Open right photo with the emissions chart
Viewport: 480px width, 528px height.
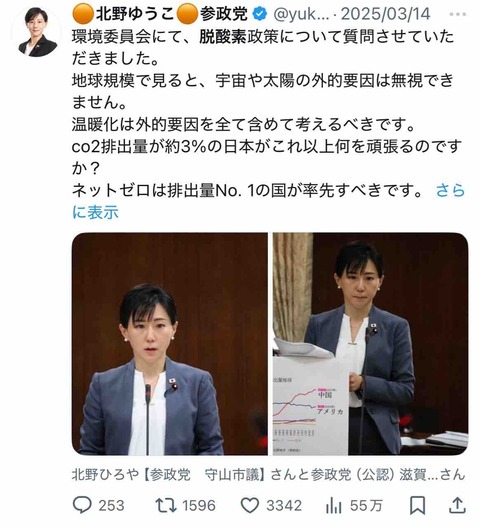pos(370,343)
